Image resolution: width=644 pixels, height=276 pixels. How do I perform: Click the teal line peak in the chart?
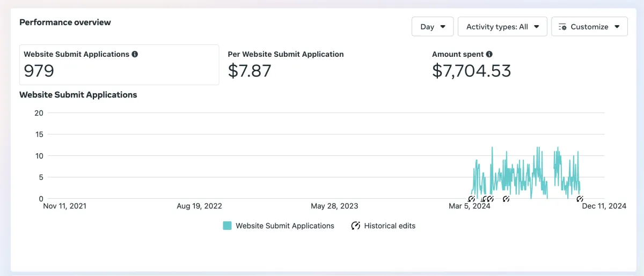click(x=492, y=147)
